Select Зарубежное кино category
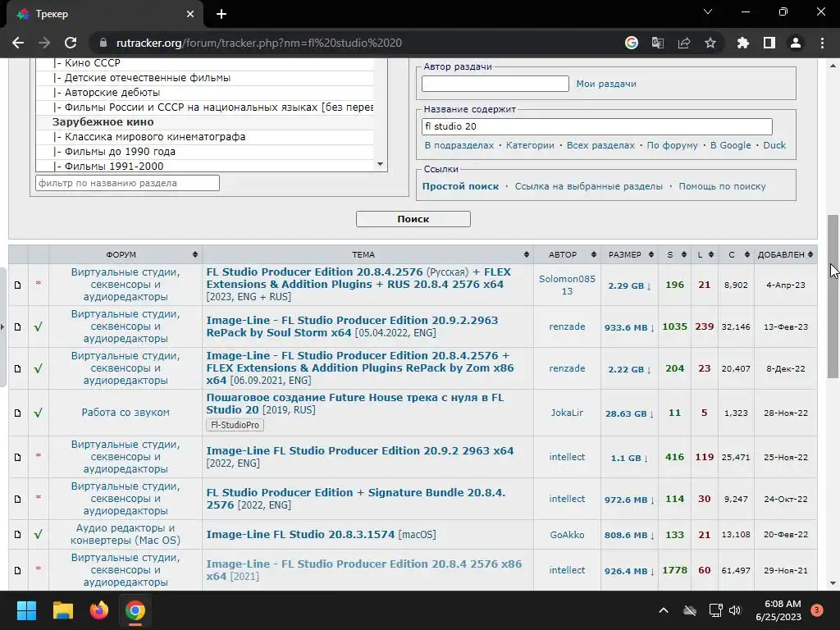This screenshot has width=840, height=630. (x=204, y=122)
